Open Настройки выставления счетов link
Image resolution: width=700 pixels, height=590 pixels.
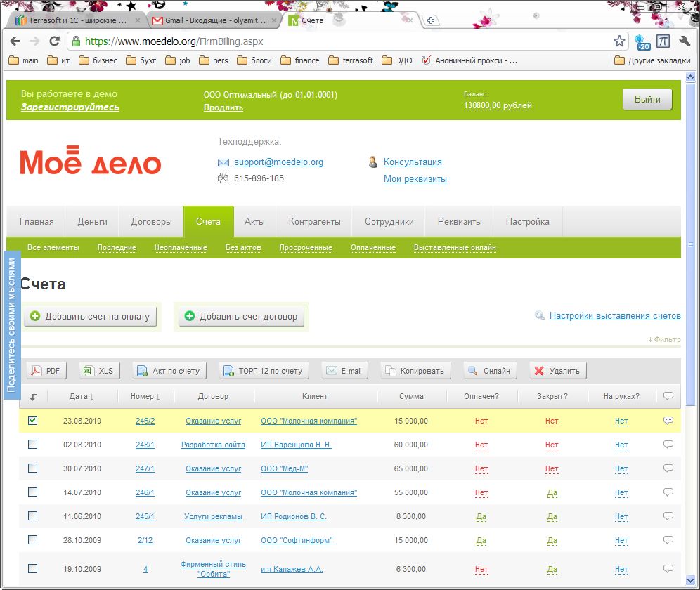coord(614,316)
